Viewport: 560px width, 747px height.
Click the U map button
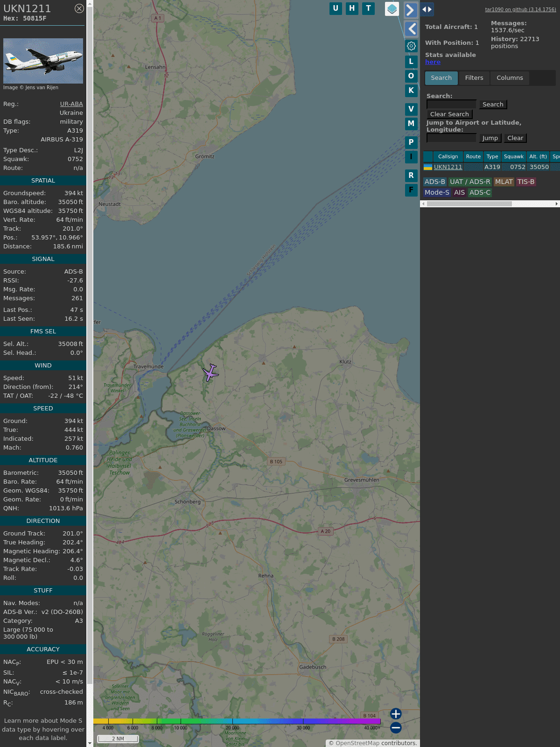pos(336,8)
